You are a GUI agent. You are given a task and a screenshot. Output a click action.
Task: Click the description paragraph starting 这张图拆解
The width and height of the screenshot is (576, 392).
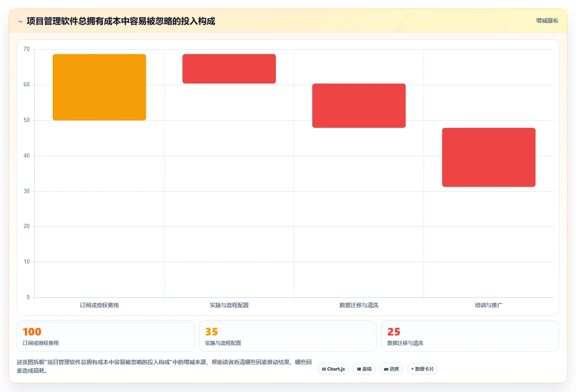click(x=164, y=366)
